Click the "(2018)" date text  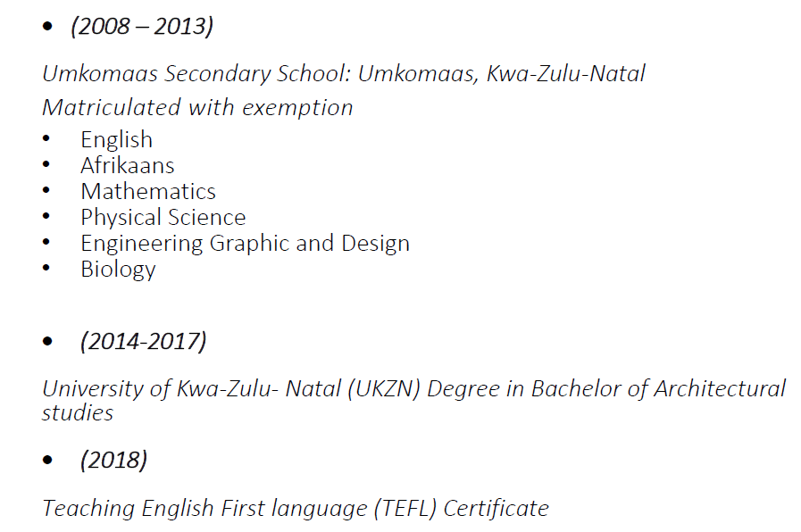pos(113,461)
